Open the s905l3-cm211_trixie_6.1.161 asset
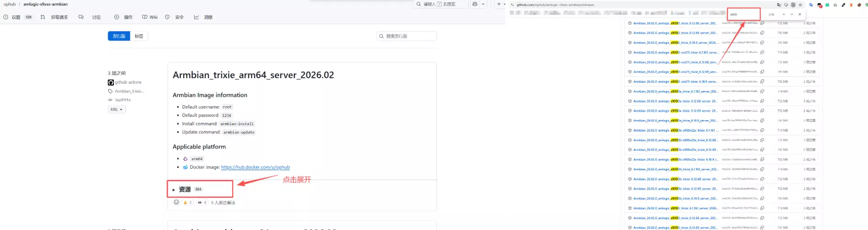 click(x=676, y=52)
